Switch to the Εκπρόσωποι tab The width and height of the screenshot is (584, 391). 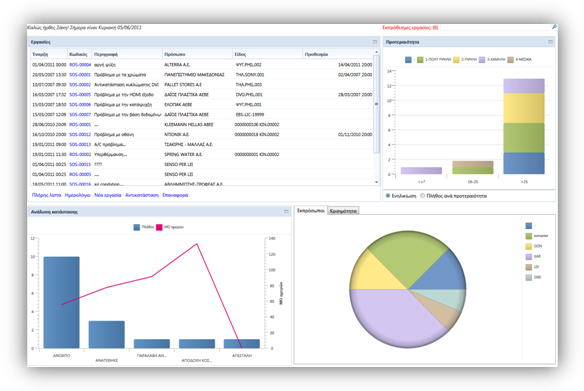coord(311,211)
